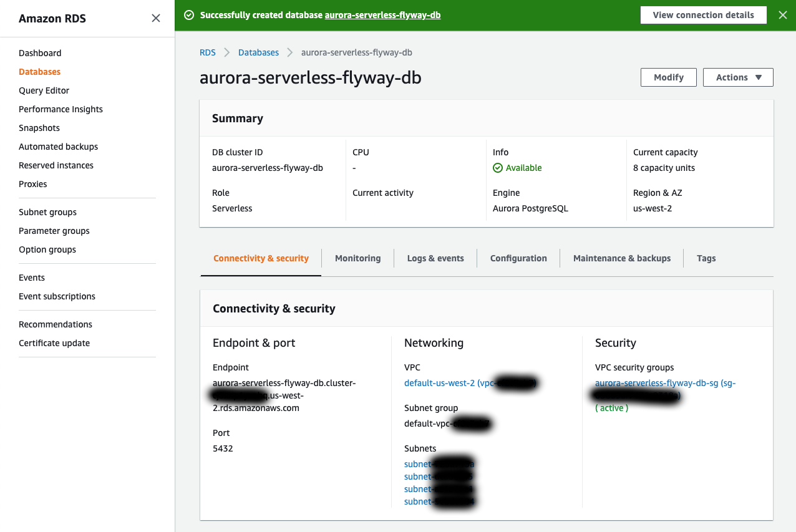The height and width of the screenshot is (532, 796).
Task: Open Snapshots in the sidebar
Action: [x=39, y=128]
